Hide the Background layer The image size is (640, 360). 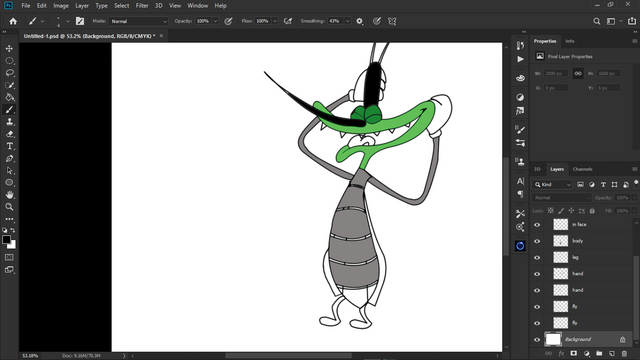click(537, 340)
